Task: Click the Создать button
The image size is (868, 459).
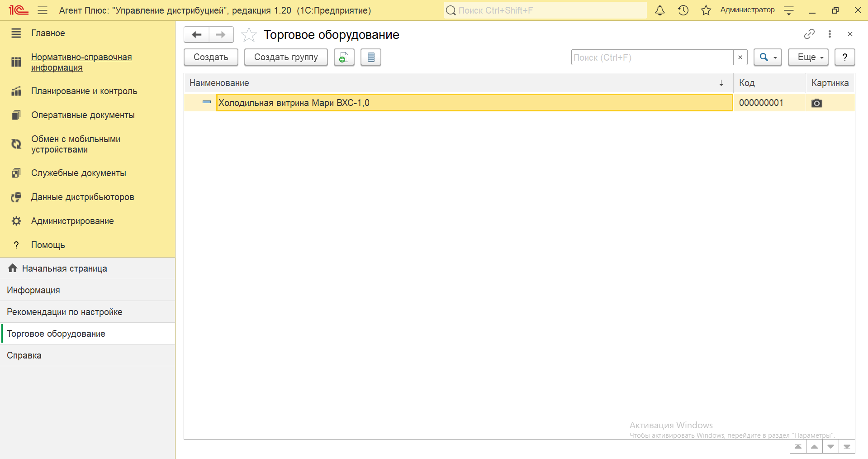Action: [x=211, y=57]
